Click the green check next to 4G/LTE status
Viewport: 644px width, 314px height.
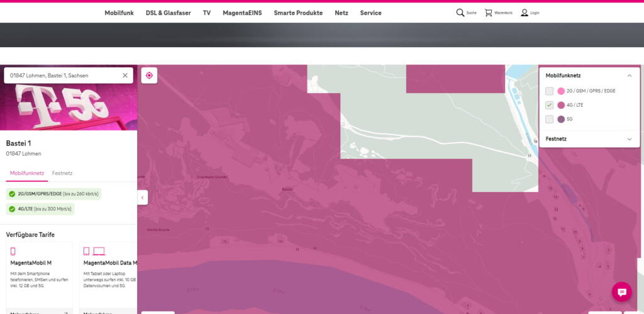(x=12, y=209)
